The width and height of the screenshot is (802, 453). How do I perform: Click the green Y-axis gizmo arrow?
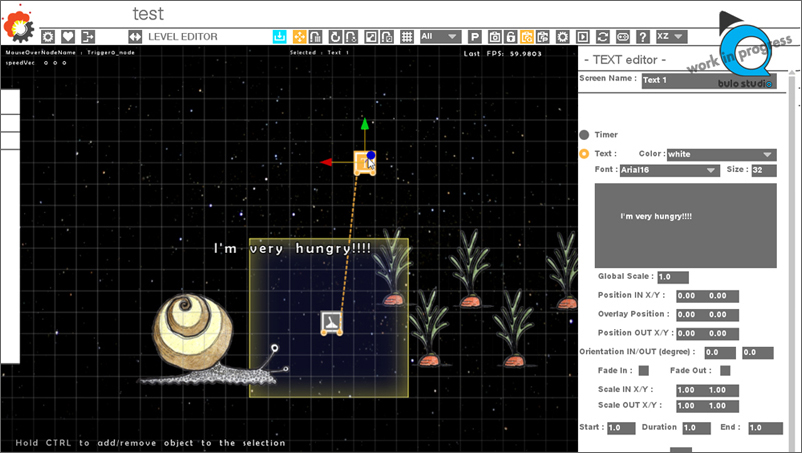(365, 125)
